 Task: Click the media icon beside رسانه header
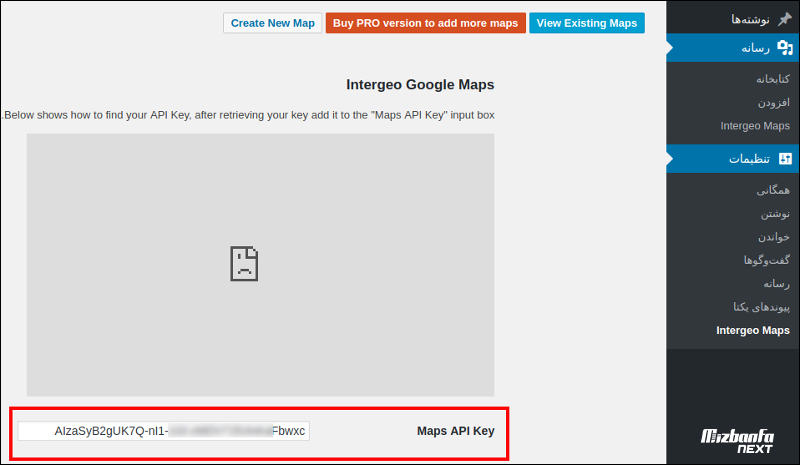click(785, 48)
